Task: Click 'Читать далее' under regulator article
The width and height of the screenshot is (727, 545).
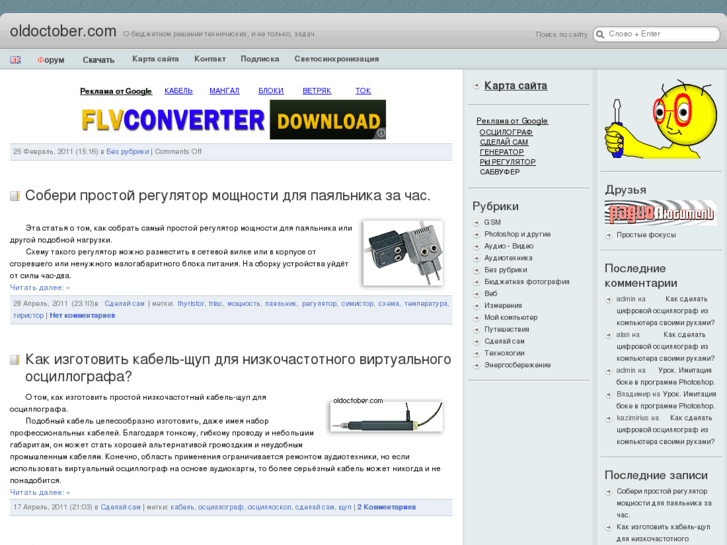Action: coord(40,288)
